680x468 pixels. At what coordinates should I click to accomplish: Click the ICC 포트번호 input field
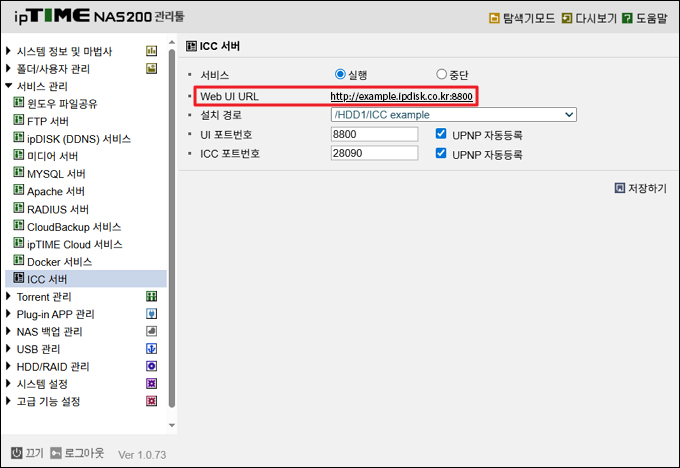click(x=373, y=154)
